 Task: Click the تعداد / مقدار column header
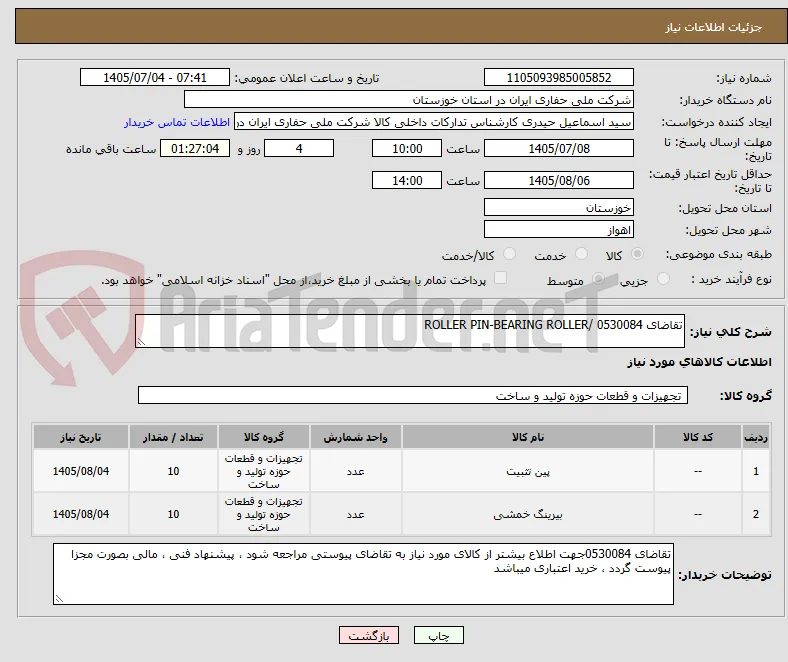tap(173, 437)
